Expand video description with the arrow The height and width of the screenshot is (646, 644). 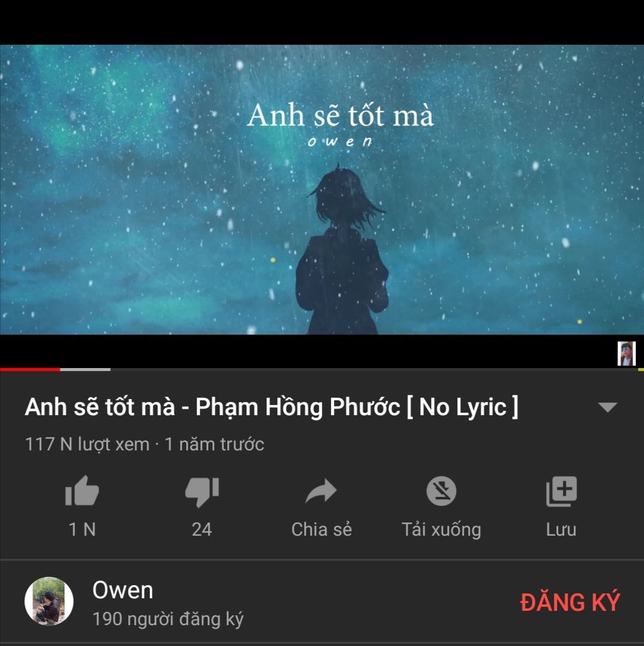608,407
